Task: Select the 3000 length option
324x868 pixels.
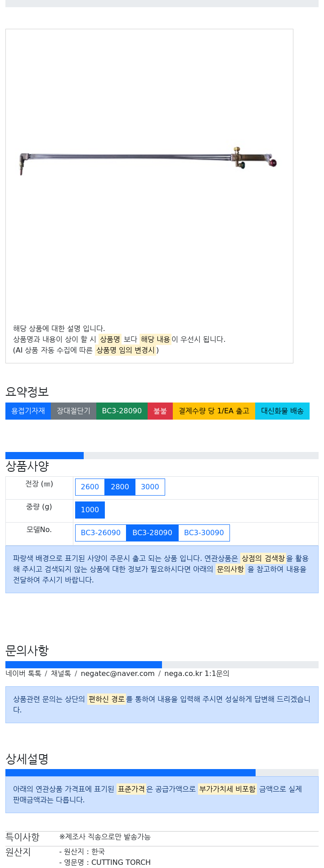Action: coord(150,487)
